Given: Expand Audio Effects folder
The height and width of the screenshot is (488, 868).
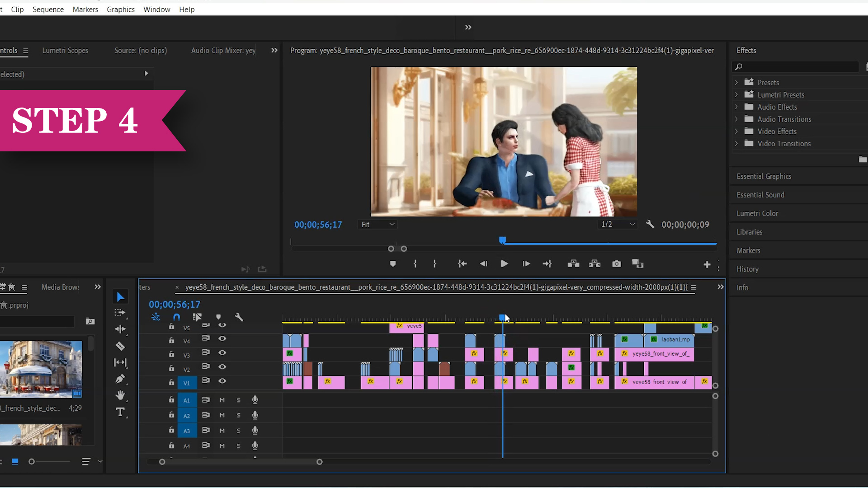Looking at the screenshot, I should [736, 107].
